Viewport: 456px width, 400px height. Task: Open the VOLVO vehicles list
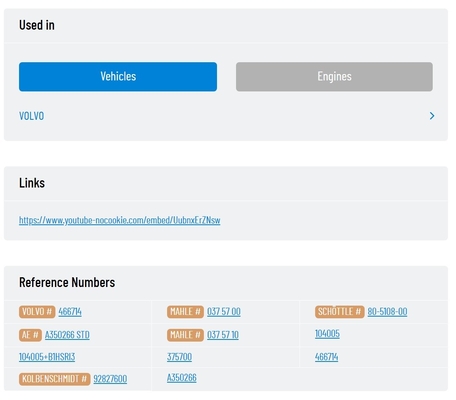click(31, 116)
